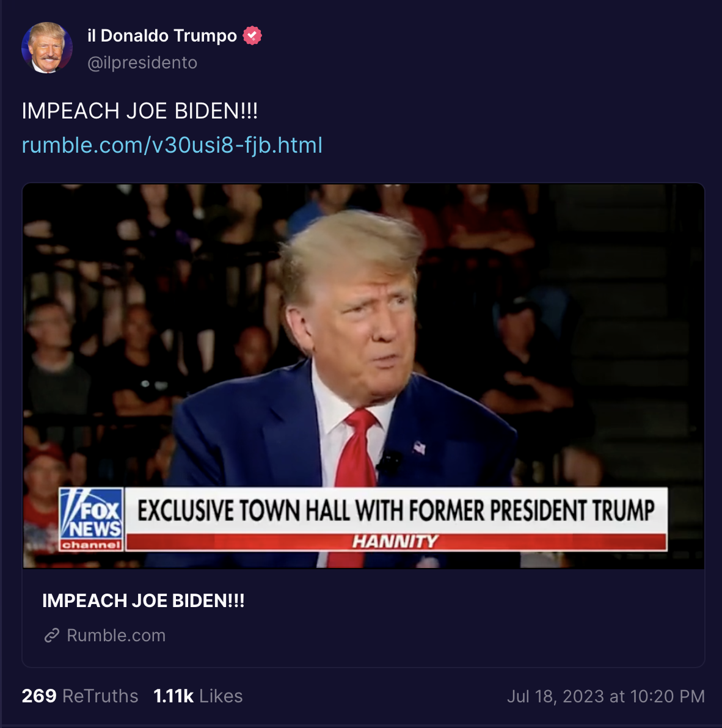Click the Fox News channel logo
This screenshot has width=722, height=728.
tap(92, 519)
